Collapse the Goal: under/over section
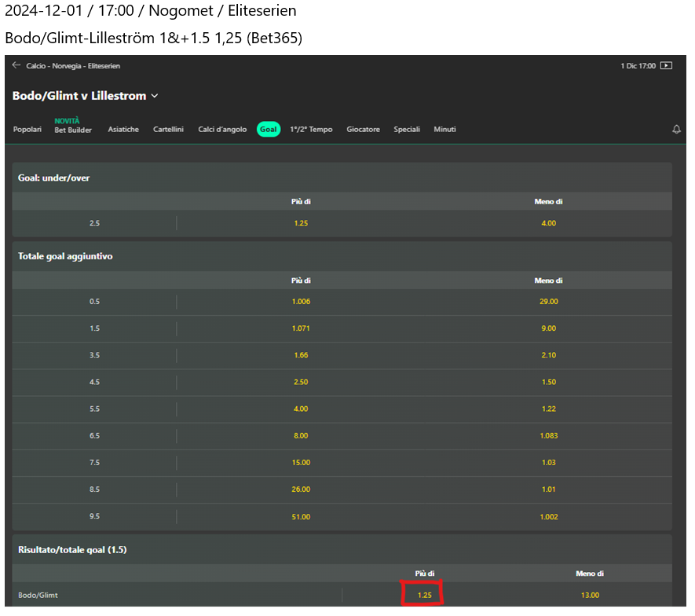This screenshot has width=695, height=616. (x=54, y=178)
